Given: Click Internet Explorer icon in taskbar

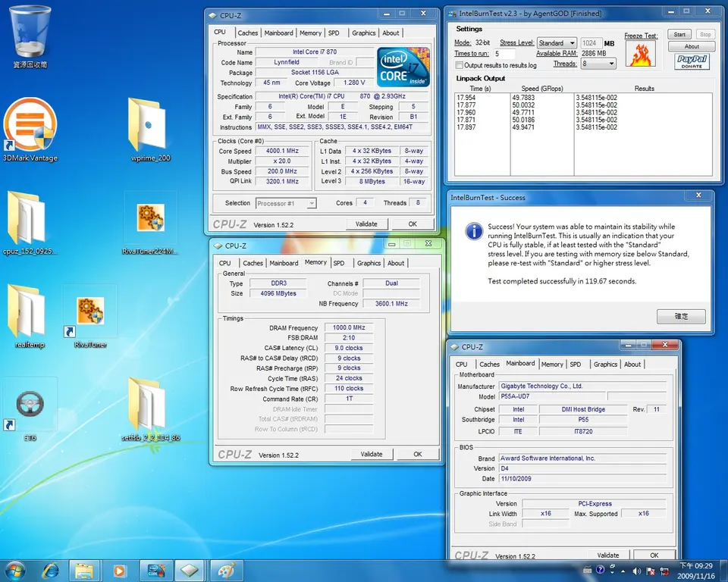Looking at the screenshot, I should (x=51, y=570).
